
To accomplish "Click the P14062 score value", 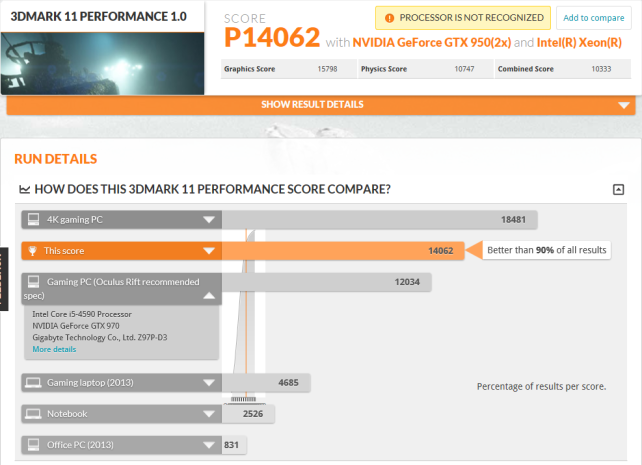I will pos(272,37).
